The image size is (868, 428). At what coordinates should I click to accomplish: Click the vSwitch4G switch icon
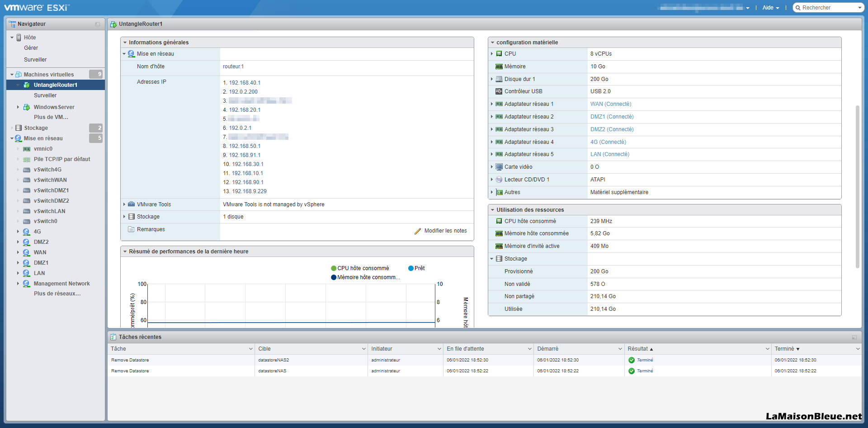point(27,170)
